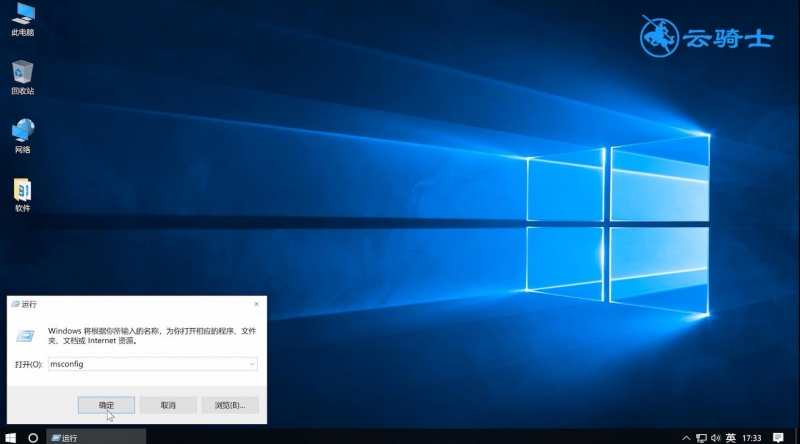Expand the 打开 combo box dropdown arrow

(x=252, y=364)
